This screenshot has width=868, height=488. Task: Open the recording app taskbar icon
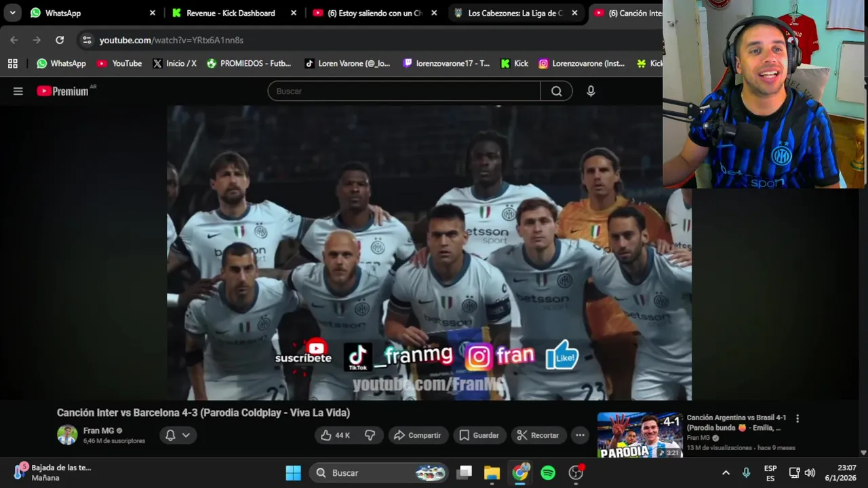(576, 472)
